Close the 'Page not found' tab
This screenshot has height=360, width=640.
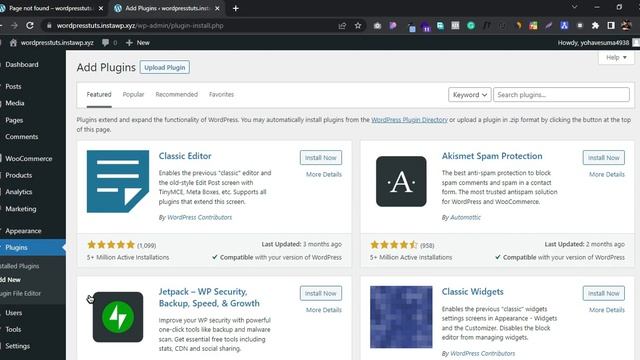point(101,8)
